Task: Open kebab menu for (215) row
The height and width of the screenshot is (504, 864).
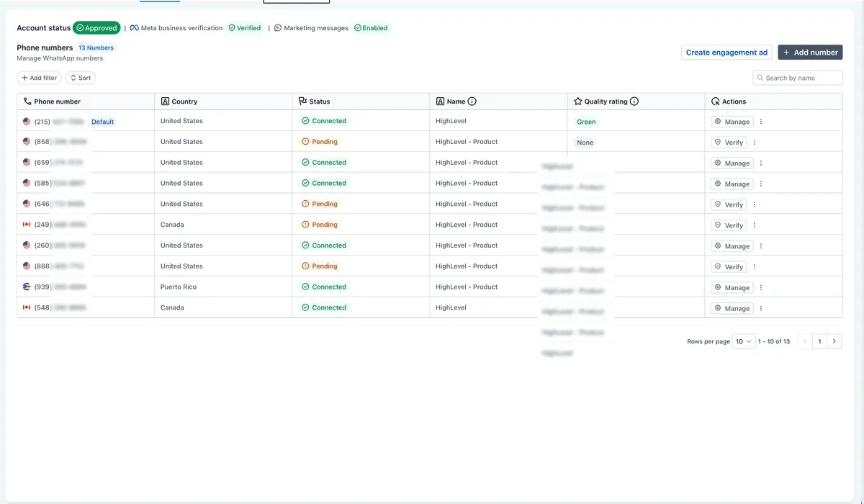Action: [761, 122]
